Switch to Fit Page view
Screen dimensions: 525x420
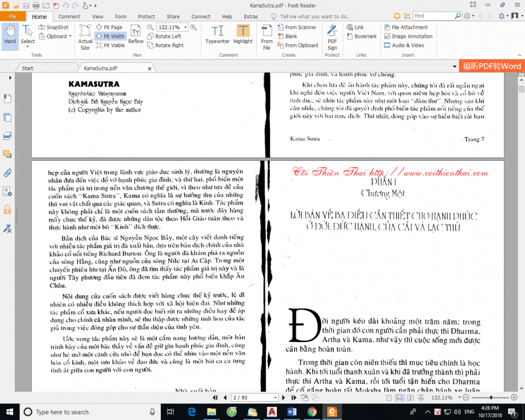point(112,27)
